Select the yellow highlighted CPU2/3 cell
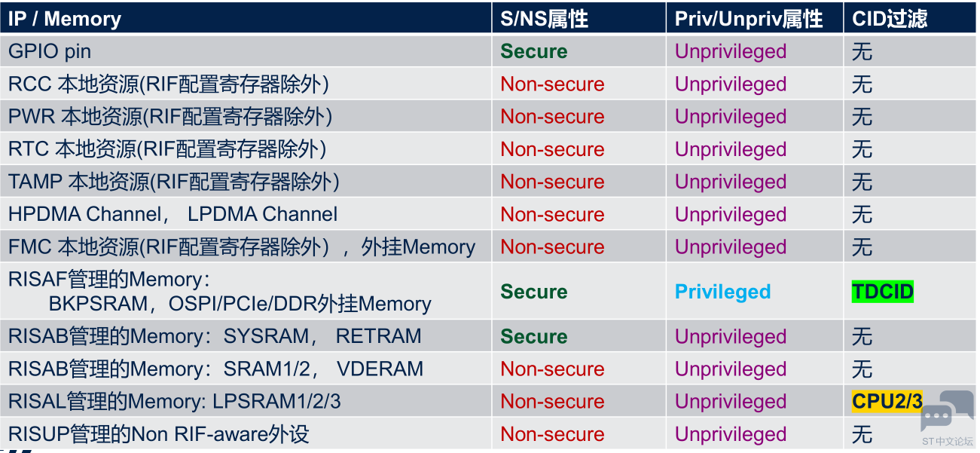Screen dimensions: 980x453 (887, 401)
